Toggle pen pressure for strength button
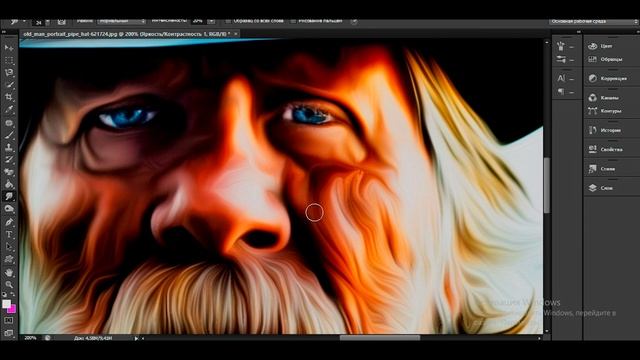 click(x=354, y=21)
